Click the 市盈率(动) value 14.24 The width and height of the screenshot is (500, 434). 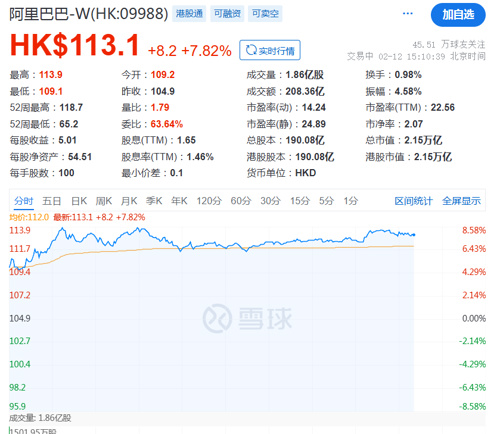pyautogui.click(x=314, y=108)
